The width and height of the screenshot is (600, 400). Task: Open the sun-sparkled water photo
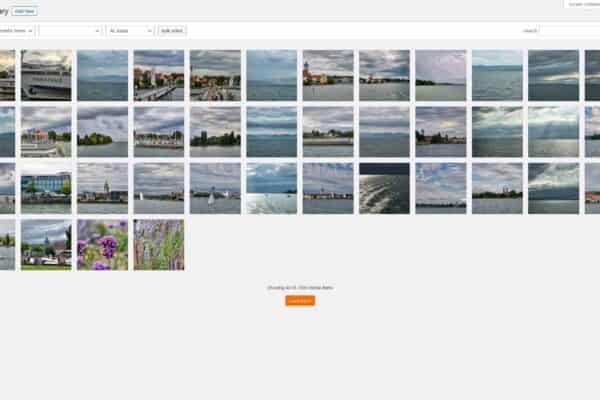272,188
